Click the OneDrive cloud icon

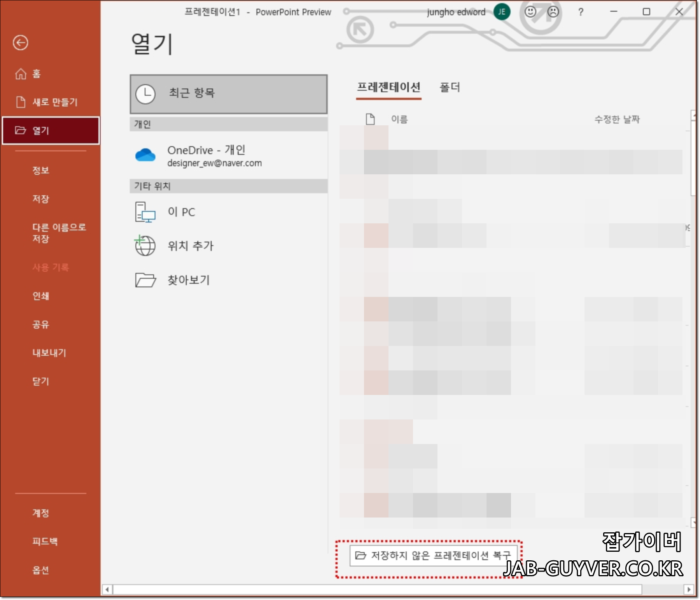click(145, 155)
